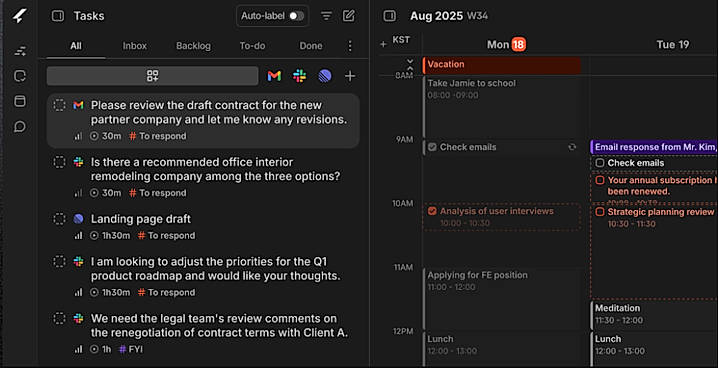Open the Applying for FE position event
The height and width of the screenshot is (368, 718).
[x=501, y=298]
